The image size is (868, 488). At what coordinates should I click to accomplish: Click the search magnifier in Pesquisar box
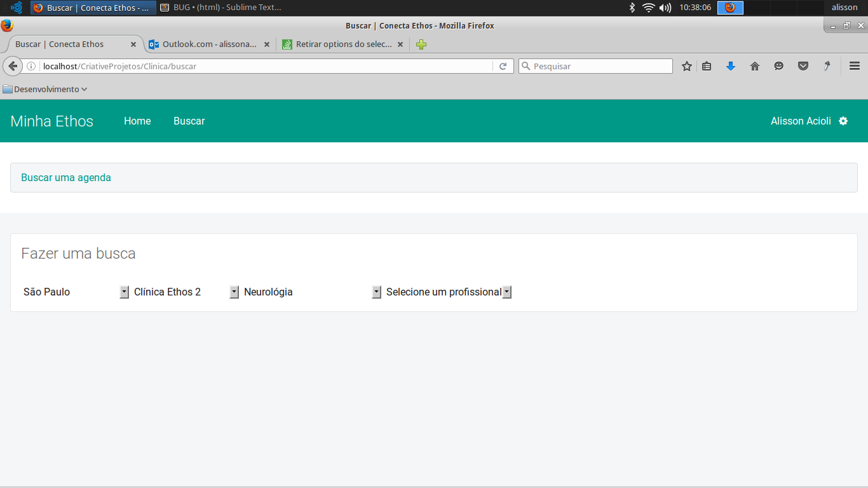[x=526, y=66]
